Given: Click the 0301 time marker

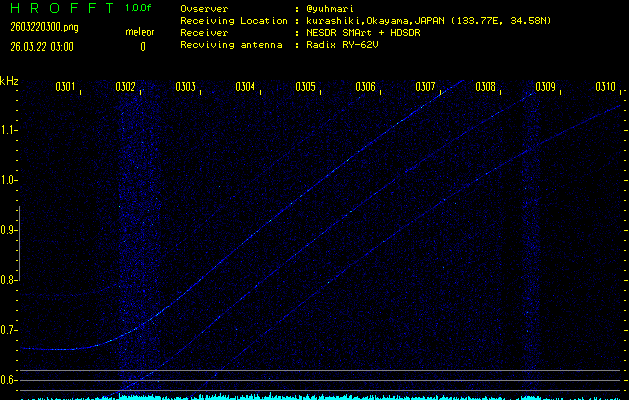Looking at the screenshot, I should tap(66, 87).
